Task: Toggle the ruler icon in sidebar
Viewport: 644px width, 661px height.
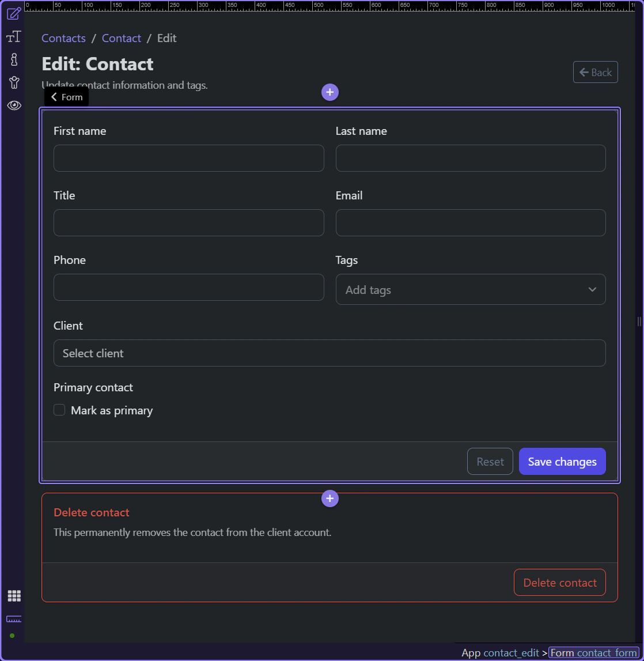Action: click(14, 619)
